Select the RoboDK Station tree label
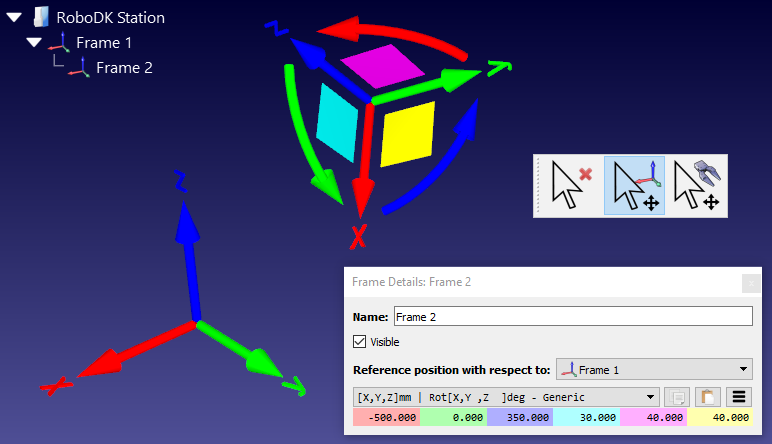This screenshot has height=444, width=772. 110,17
